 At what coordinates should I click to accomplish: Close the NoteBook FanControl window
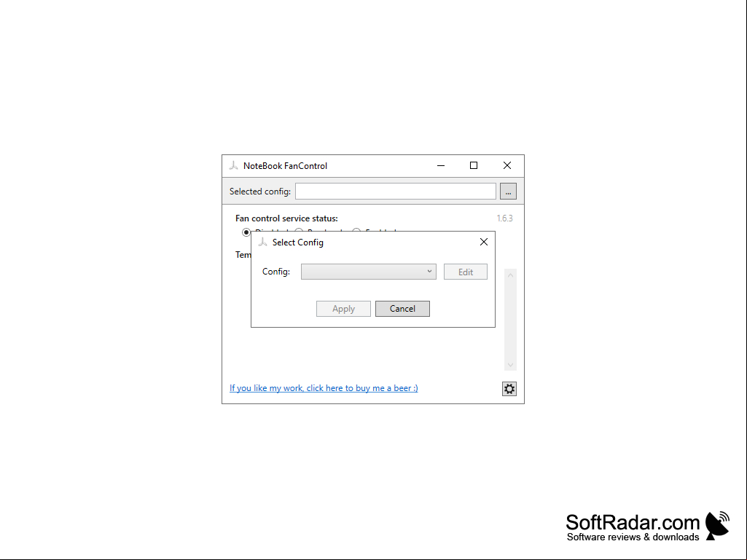tap(507, 165)
